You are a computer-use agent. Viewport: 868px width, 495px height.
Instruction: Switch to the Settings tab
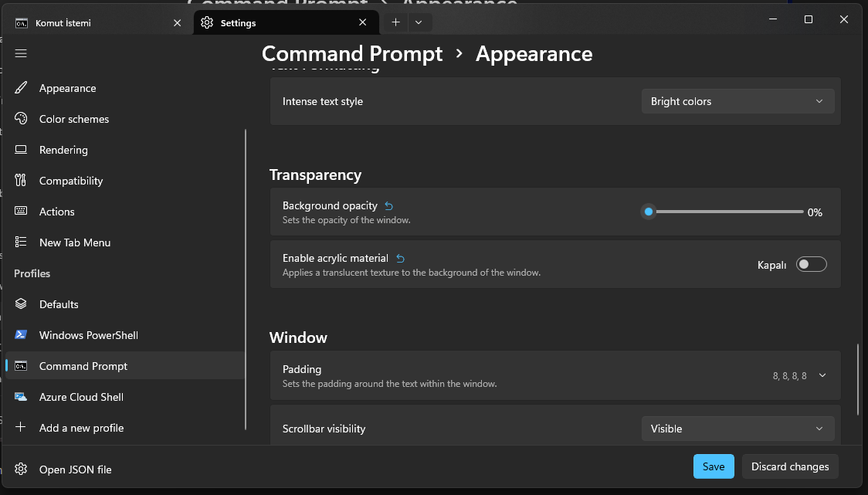point(286,22)
